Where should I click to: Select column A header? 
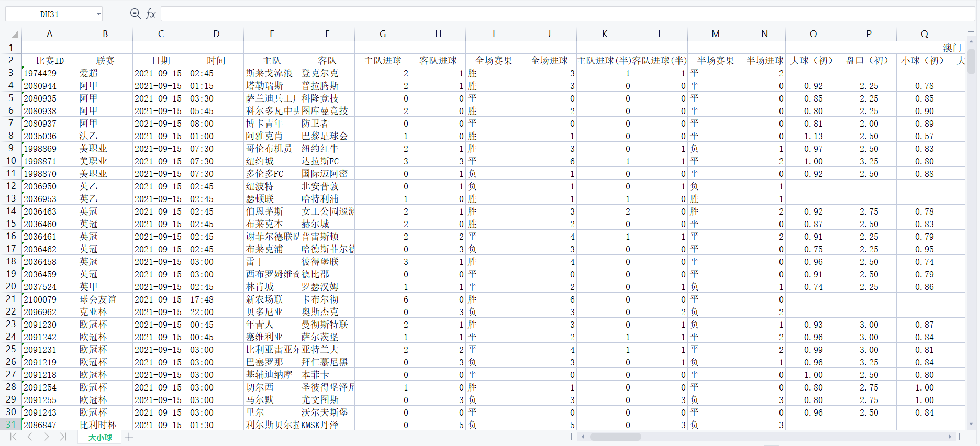pos(49,34)
